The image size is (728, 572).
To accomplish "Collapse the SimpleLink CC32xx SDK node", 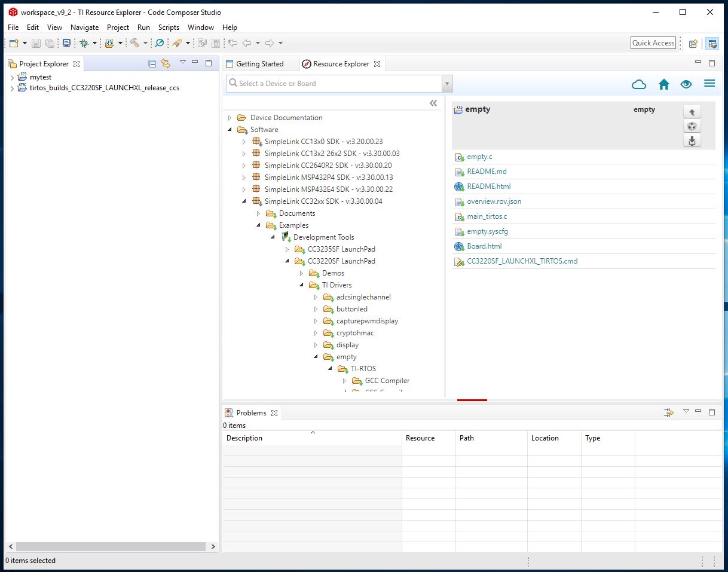I will (x=244, y=201).
